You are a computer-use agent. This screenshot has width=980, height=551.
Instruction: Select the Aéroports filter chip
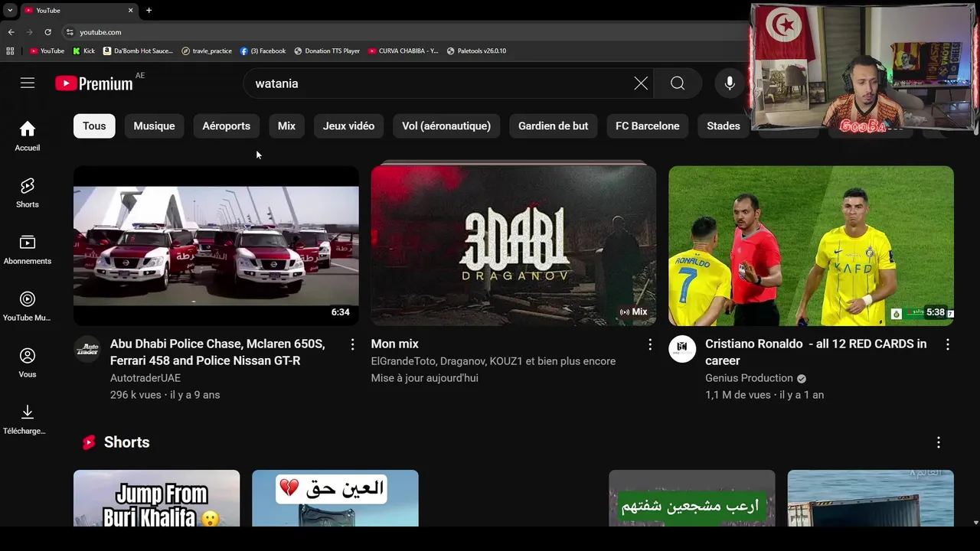(227, 126)
